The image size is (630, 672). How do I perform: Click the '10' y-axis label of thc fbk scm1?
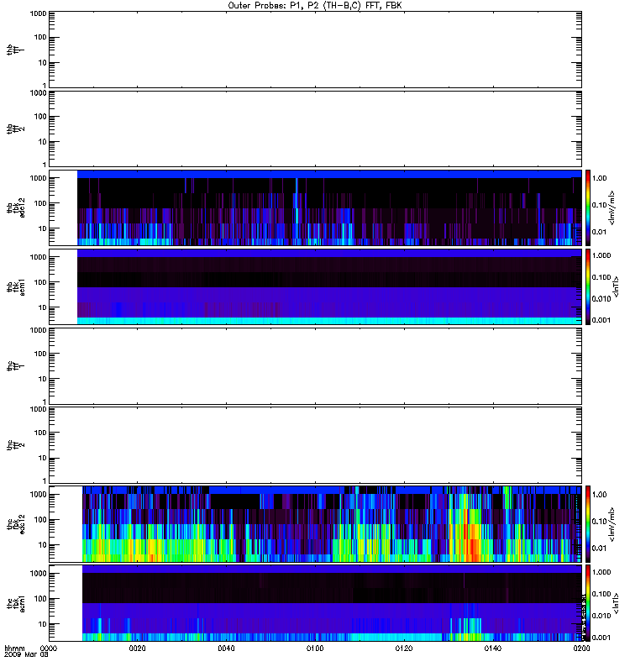click(x=43, y=624)
